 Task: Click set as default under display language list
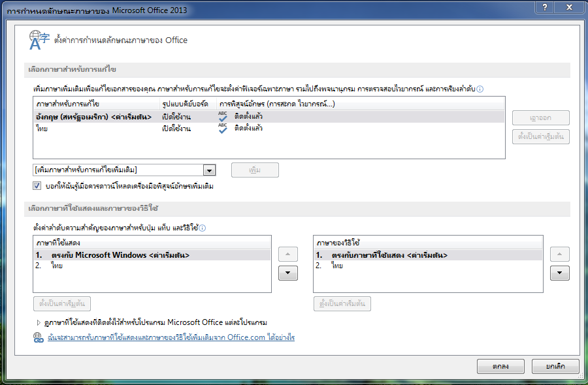[62, 303]
